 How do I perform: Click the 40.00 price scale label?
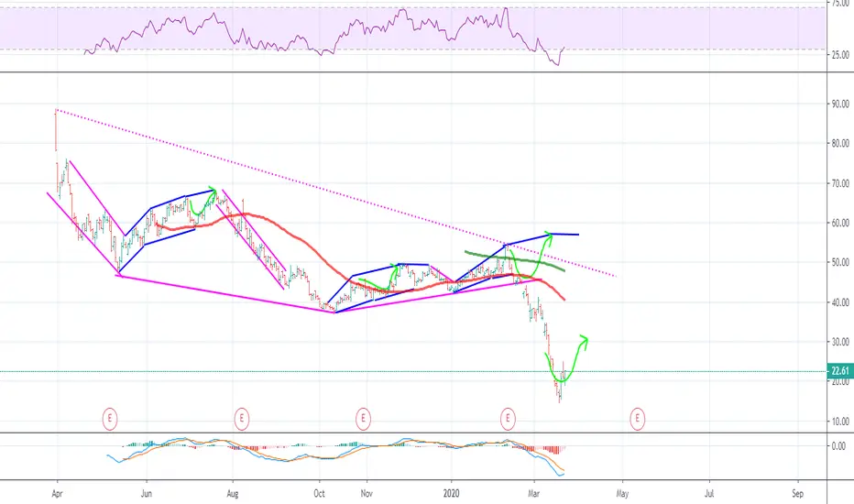pyautogui.click(x=840, y=301)
